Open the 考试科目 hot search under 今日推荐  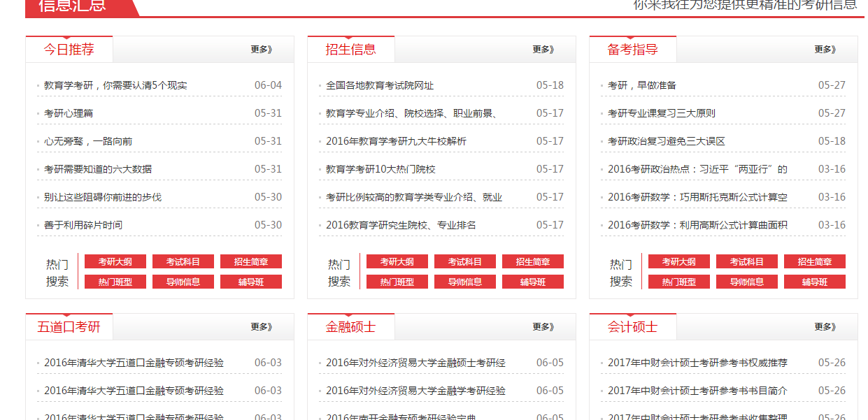point(183,261)
